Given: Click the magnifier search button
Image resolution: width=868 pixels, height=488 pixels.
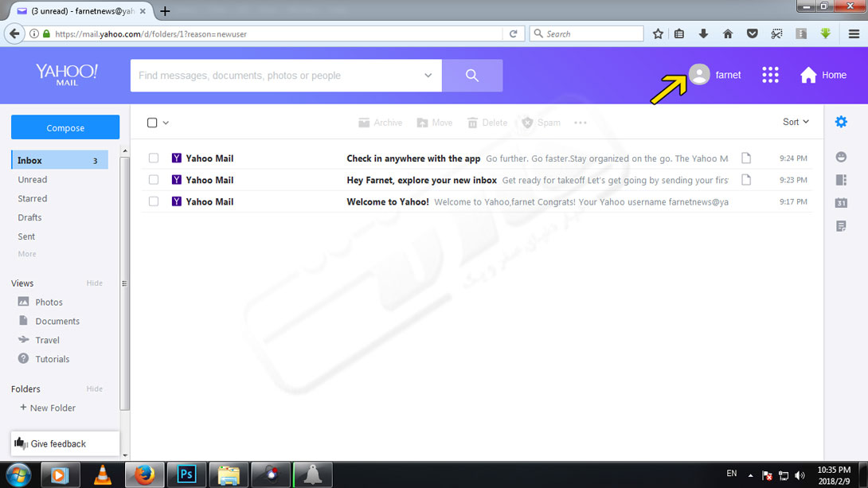Looking at the screenshot, I should 472,76.
